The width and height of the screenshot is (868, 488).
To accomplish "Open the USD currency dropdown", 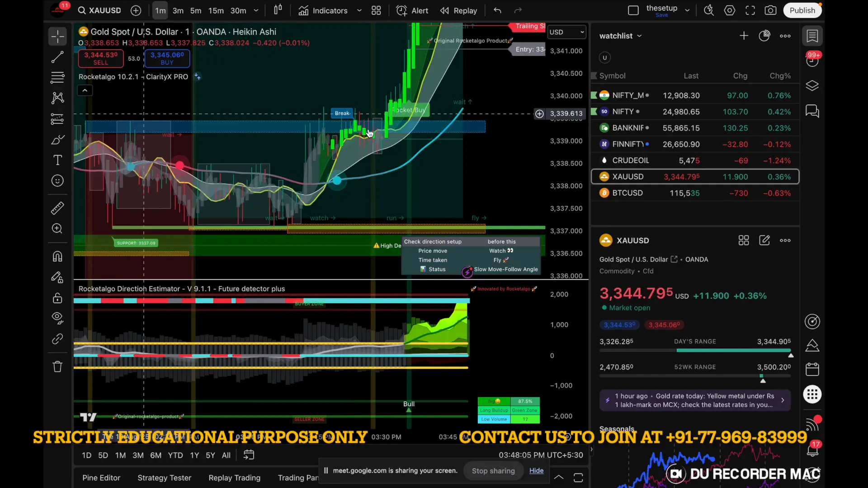I will coord(566,32).
